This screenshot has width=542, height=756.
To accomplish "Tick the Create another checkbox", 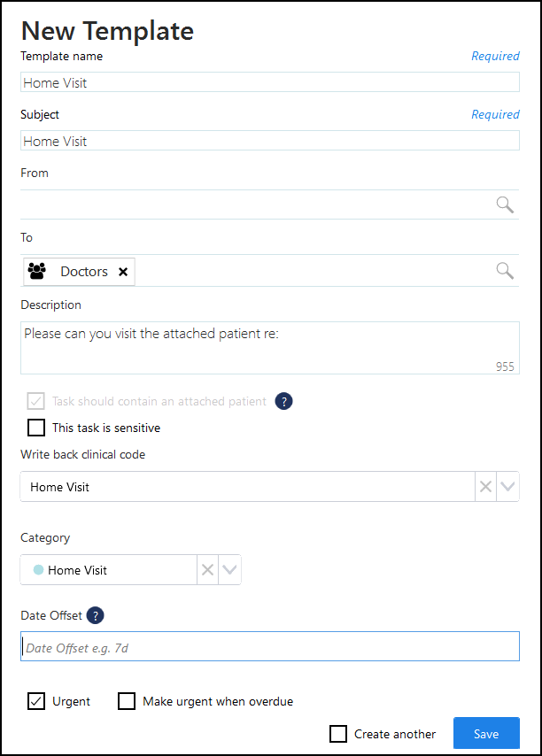I will [x=338, y=734].
